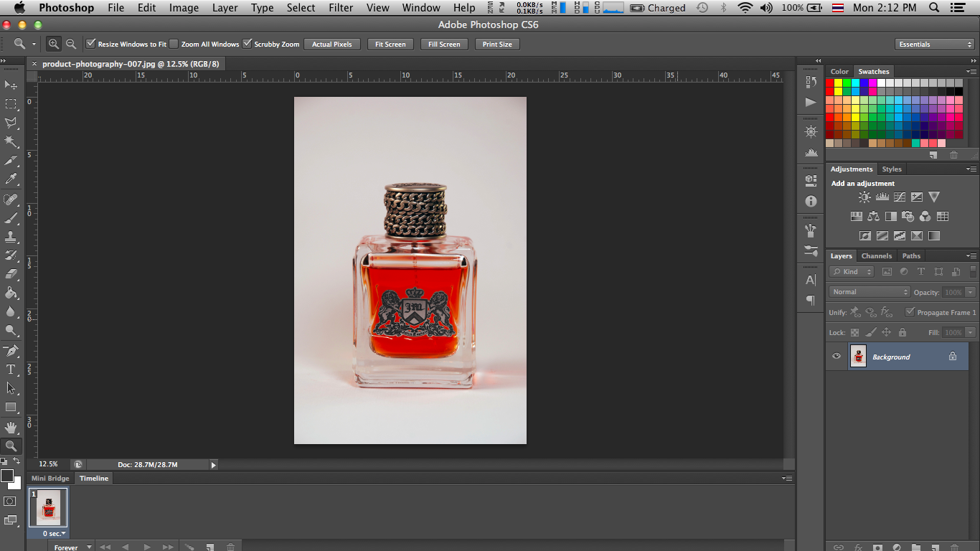Click the Zoom In magnifier option
980x551 pixels.
[x=54, y=44]
